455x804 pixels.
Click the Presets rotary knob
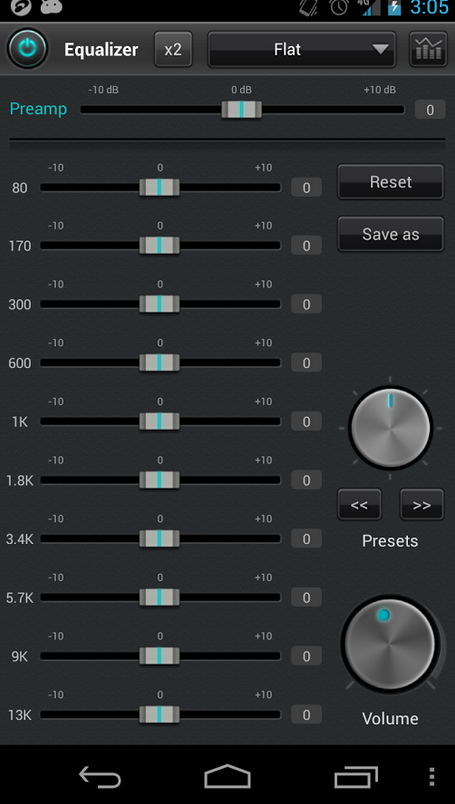pyautogui.click(x=390, y=428)
